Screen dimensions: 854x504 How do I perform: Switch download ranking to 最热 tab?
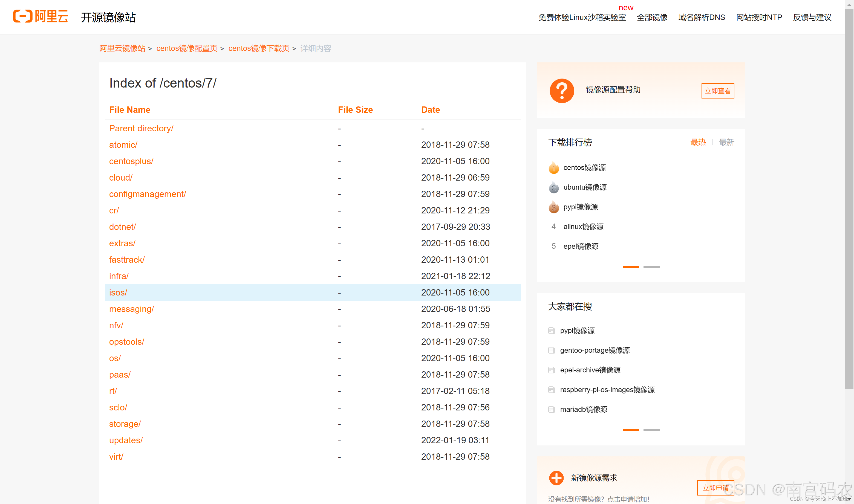click(698, 142)
